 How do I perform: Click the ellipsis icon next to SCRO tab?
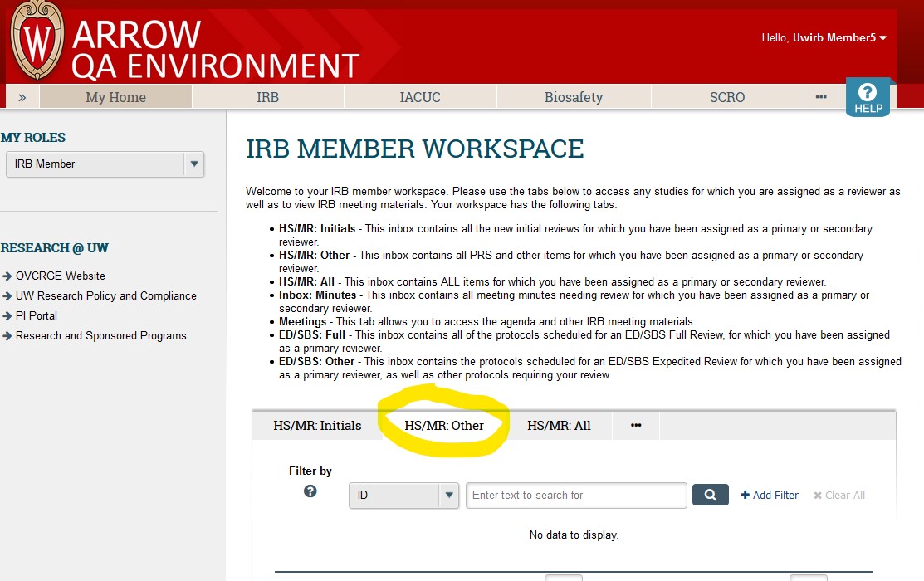click(821, 97)
